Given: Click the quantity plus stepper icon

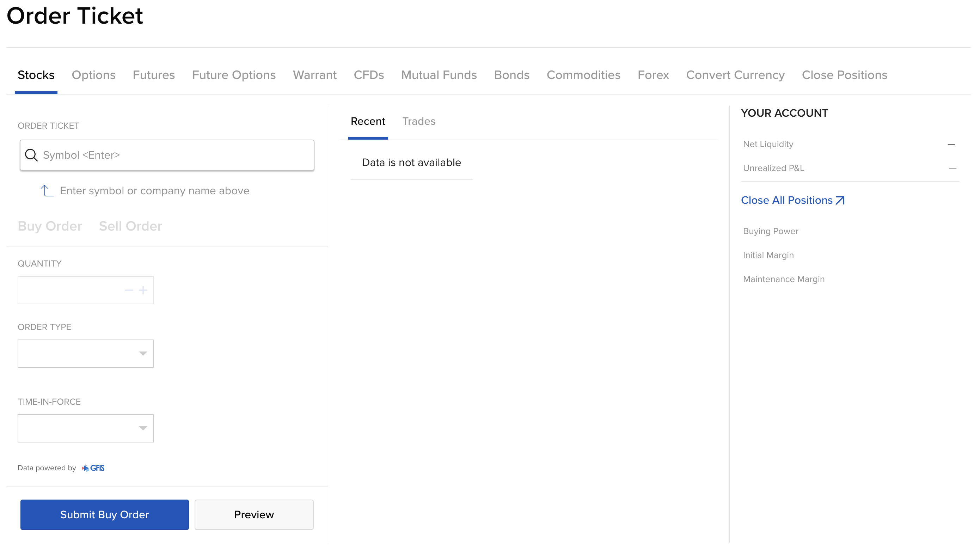Looking at the screenshot, I should pyautogui.click(x=143, y=291).
